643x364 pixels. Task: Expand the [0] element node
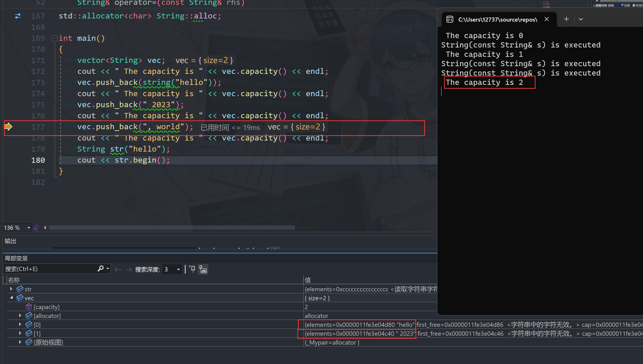tap(20, 325)
